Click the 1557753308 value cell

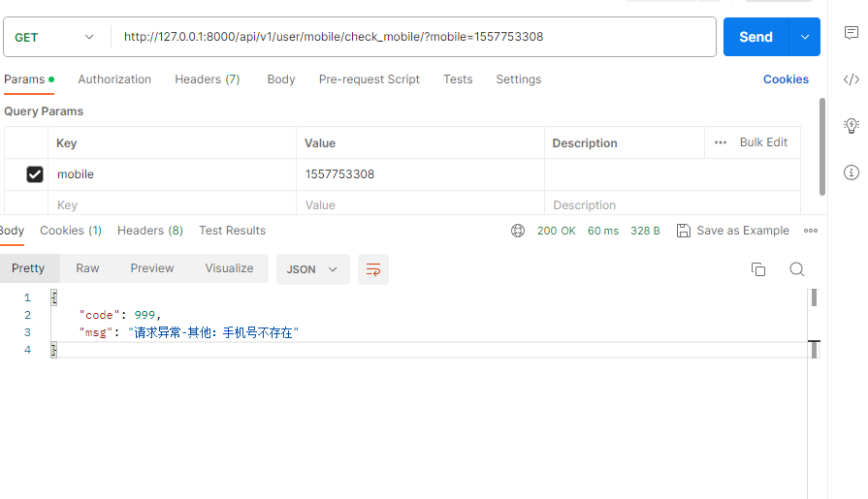tap(420, 174)
